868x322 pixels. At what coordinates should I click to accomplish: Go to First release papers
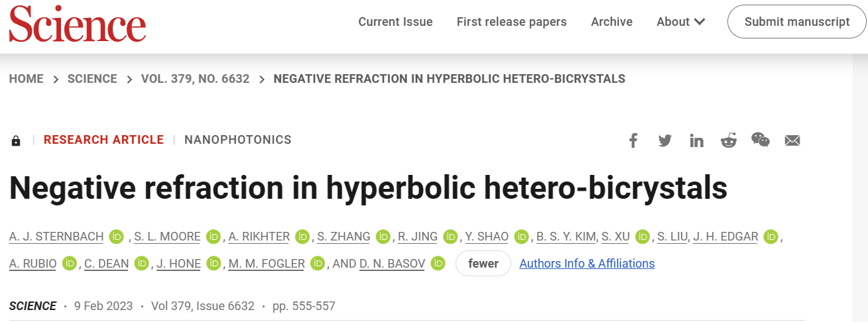pos(511,22)
